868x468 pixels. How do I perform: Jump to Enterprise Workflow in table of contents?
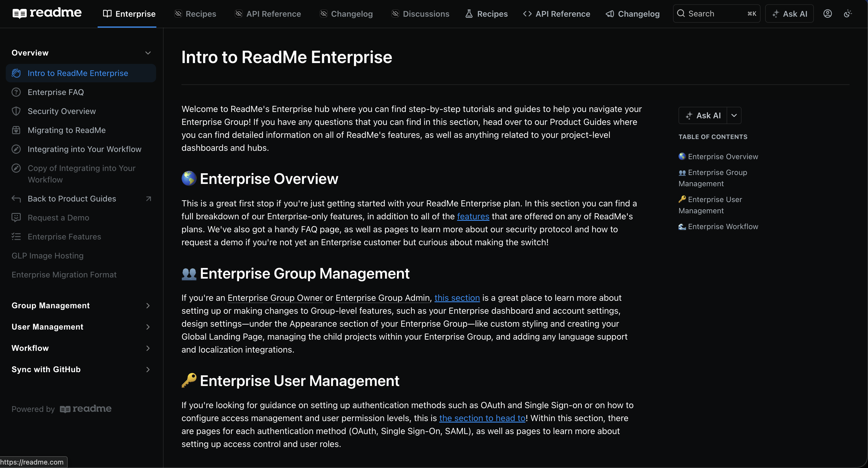click(723, 227)
